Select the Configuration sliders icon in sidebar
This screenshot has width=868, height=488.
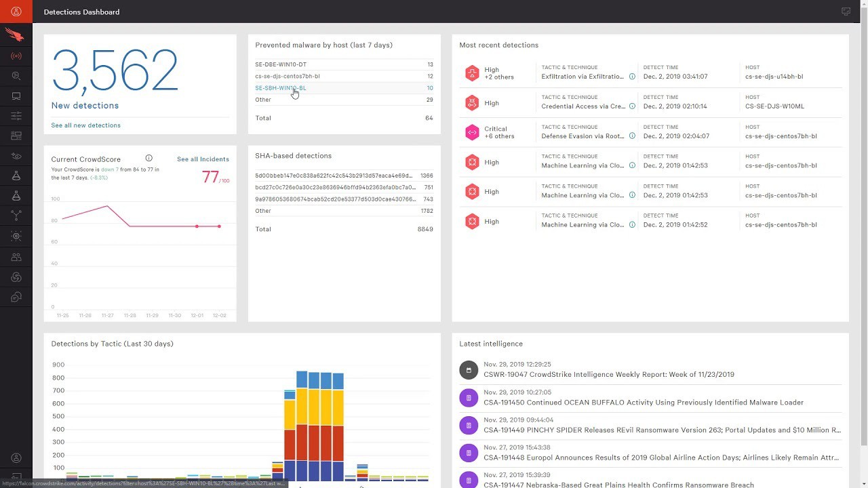pyautogui.click(x=16, y=116)
